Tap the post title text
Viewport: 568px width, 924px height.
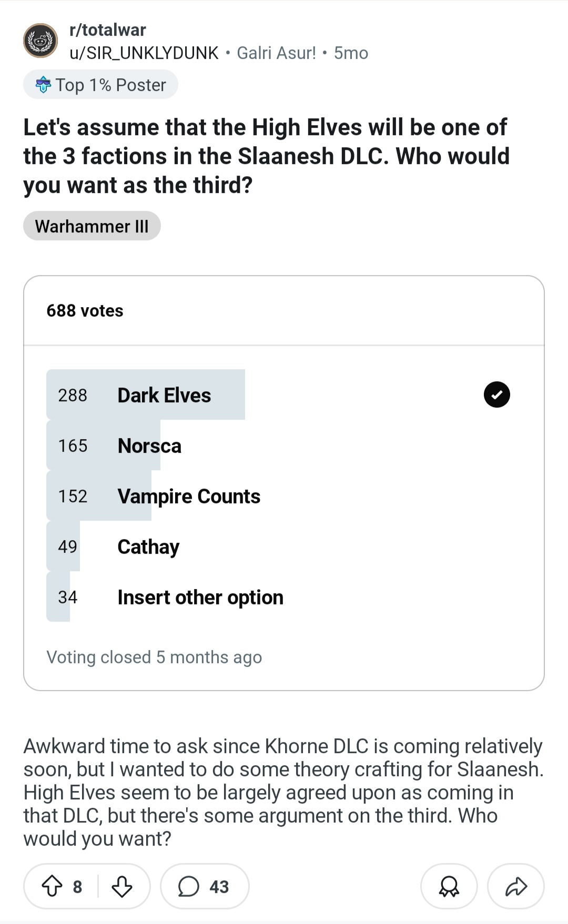point(267,156)
